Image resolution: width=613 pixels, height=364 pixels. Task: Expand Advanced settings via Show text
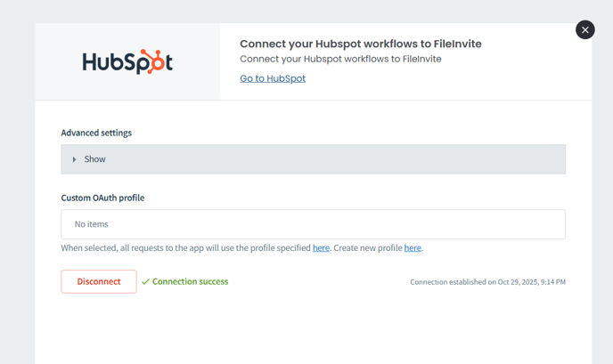[94, 159]
